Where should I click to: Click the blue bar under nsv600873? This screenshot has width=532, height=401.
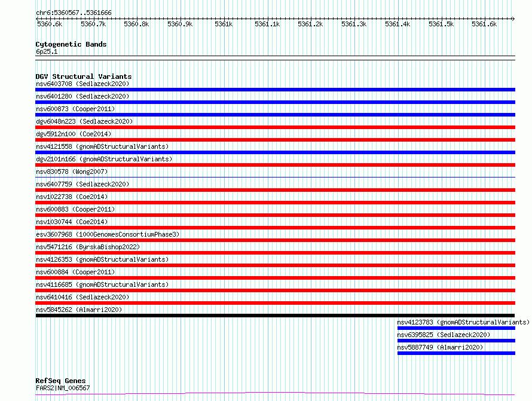click(x=275, y=115)
